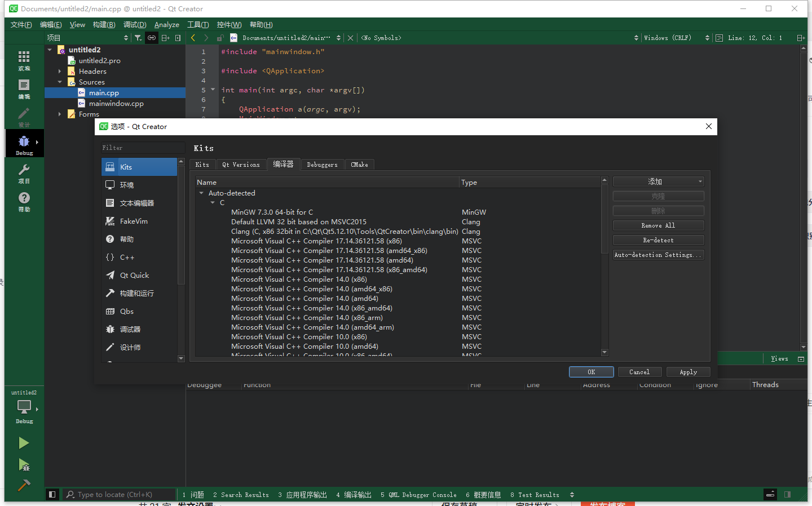Select the Debug mode bug icon
The image size is (812, 506).
point(24,144)
